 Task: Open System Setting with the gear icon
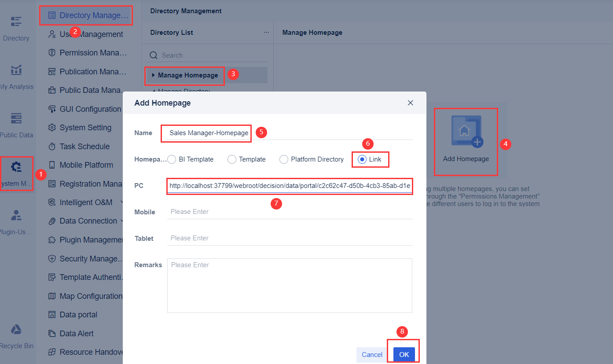pos(80,128)
